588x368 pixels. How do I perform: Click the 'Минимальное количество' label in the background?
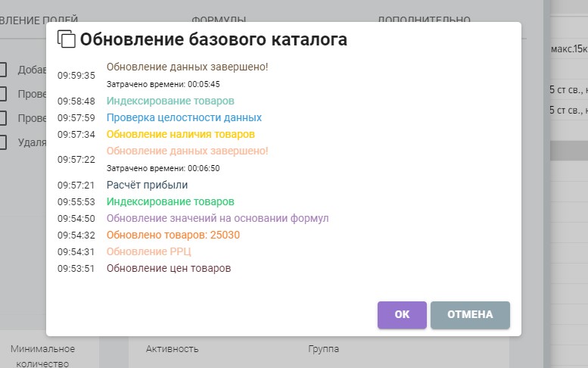pos(42,356)
